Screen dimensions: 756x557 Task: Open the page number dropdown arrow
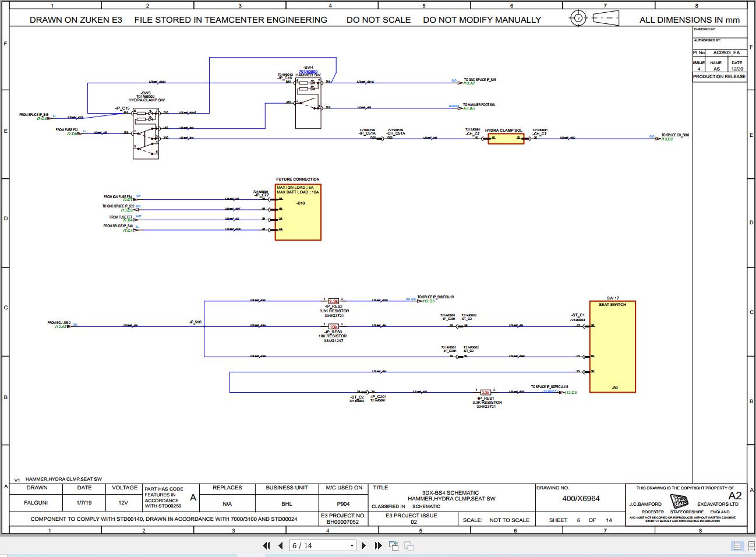(352, 546)
